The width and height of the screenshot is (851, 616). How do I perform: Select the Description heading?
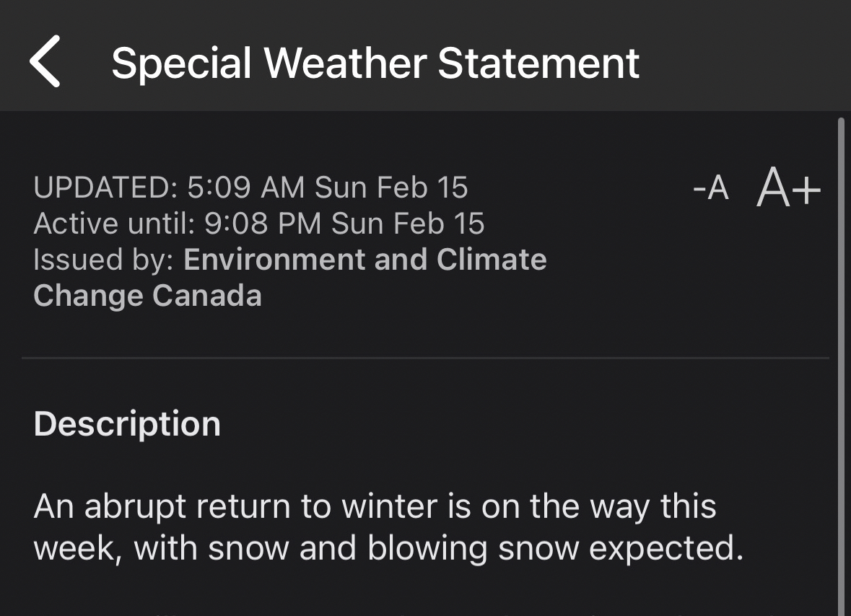(x=127, y=424)
